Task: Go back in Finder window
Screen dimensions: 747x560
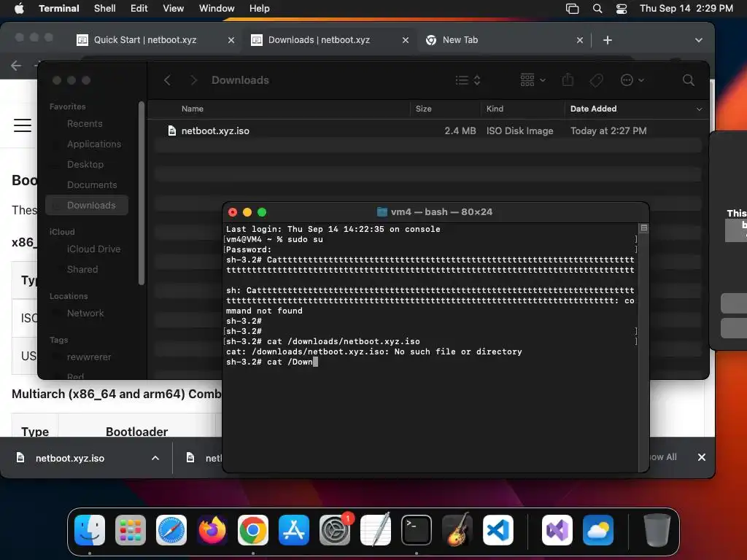Action: coord(167,80)
